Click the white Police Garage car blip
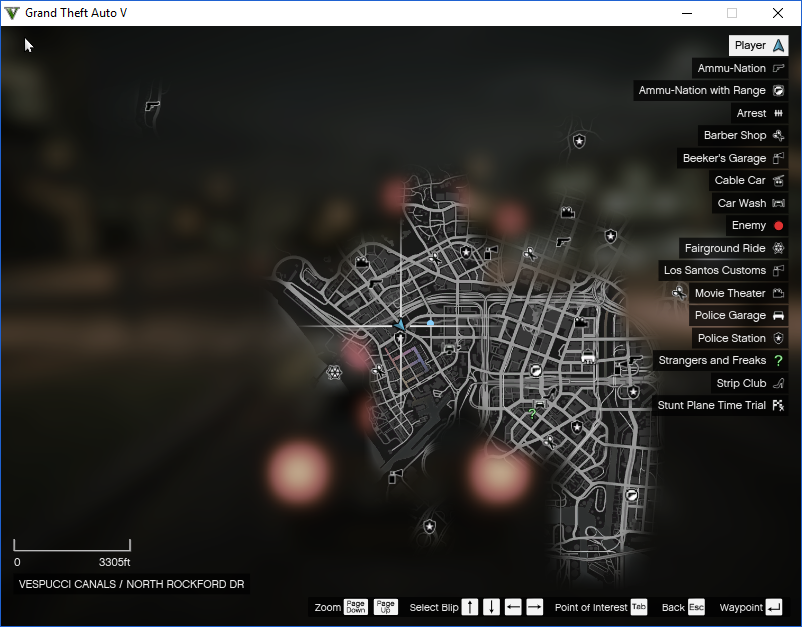This screenshot has width=802, height=627. [588, 357]
